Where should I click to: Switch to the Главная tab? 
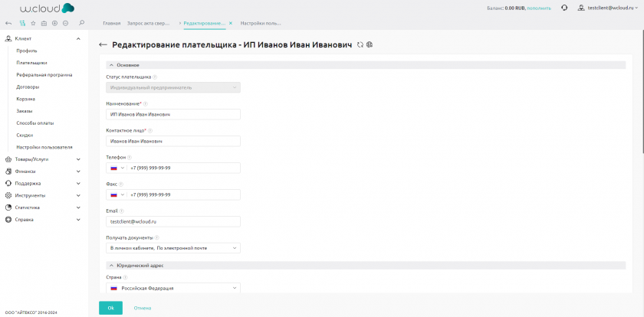[112, 23]
